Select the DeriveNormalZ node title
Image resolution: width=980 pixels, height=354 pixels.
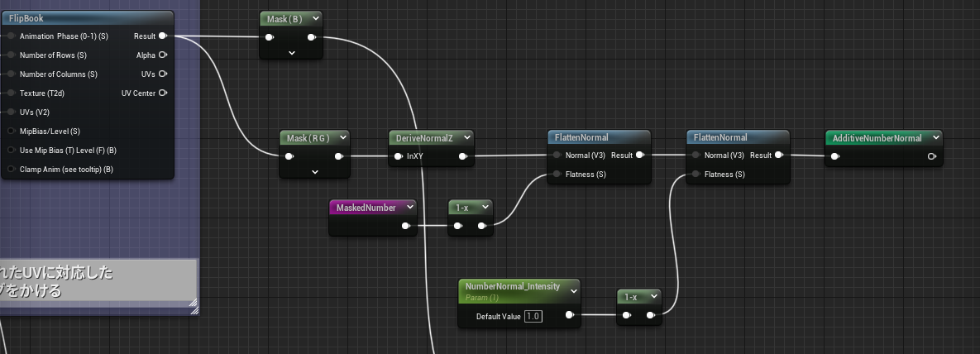[x=424, y=137]
